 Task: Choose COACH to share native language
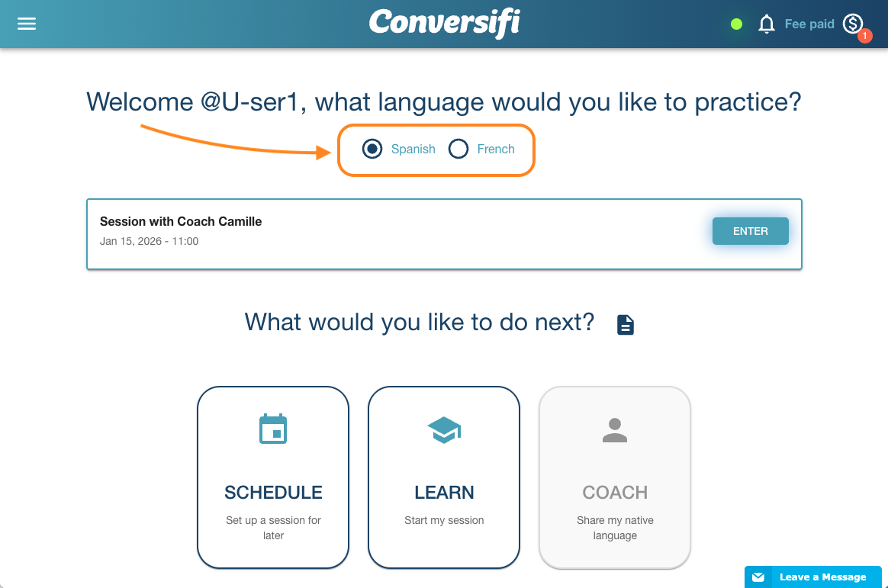pyautogui.click(x=614, y=477)
